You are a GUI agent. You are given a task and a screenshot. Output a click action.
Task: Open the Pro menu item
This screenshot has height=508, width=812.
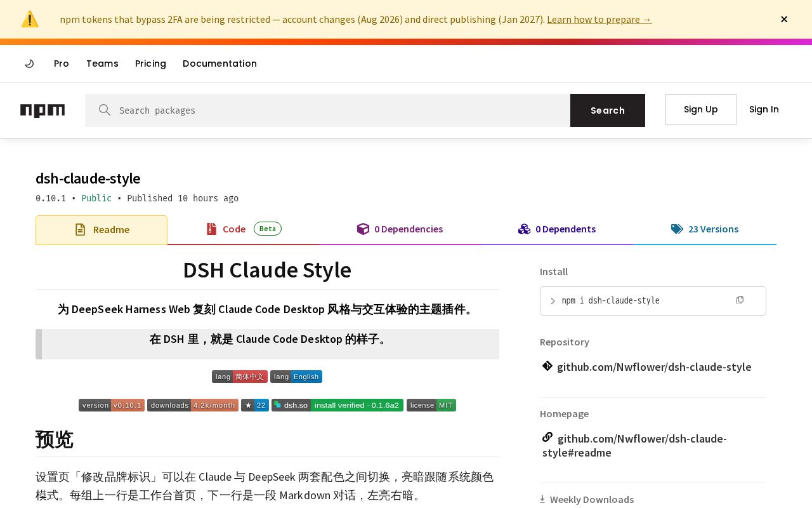[x=62, y=63]
